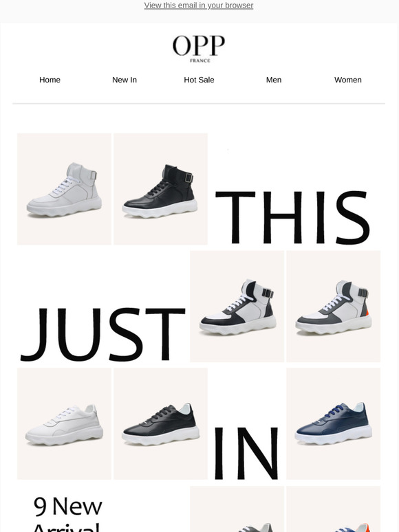Screen dimensions: 399x532
Task: Go to the Home menu item
Action: click(x=50, y=80)
